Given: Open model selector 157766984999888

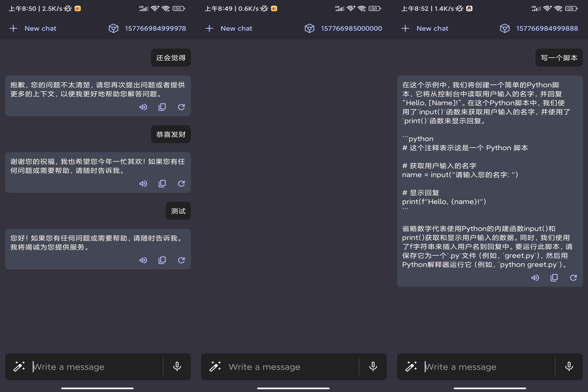Looking at the screenshot, I should (547, 29).
